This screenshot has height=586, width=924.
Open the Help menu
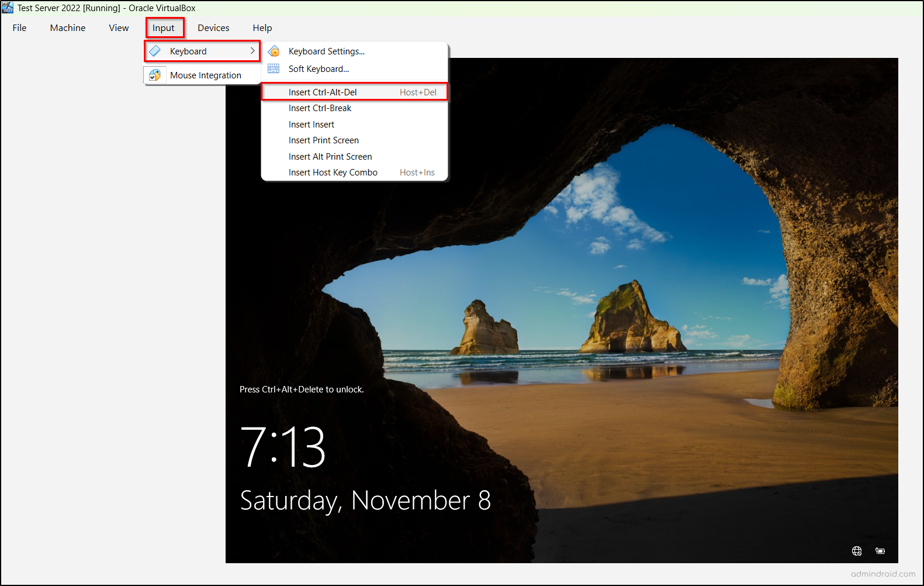pyautogui.click(x=262, y=27)
